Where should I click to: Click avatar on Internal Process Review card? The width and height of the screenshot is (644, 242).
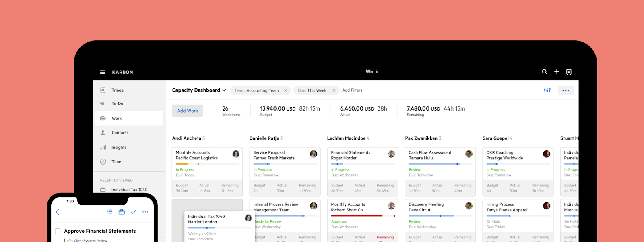(314, 206)
